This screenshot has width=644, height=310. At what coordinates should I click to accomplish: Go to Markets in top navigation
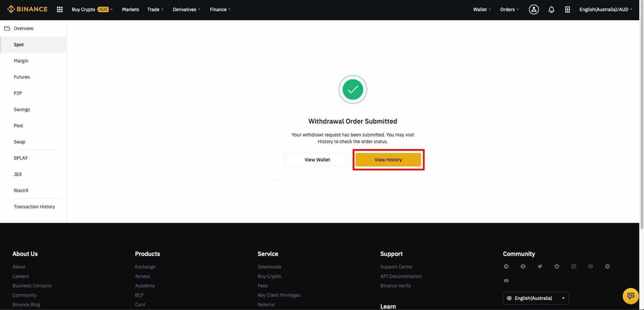coord(130,9)
